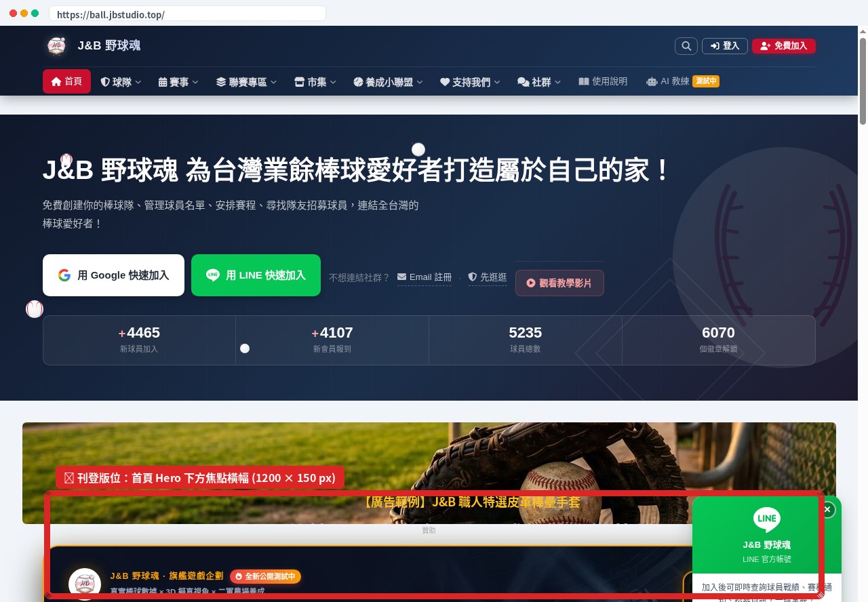Click the 免費加入 signup button
The width and height of the screenshot is (868, 602).
pos(784,46)
